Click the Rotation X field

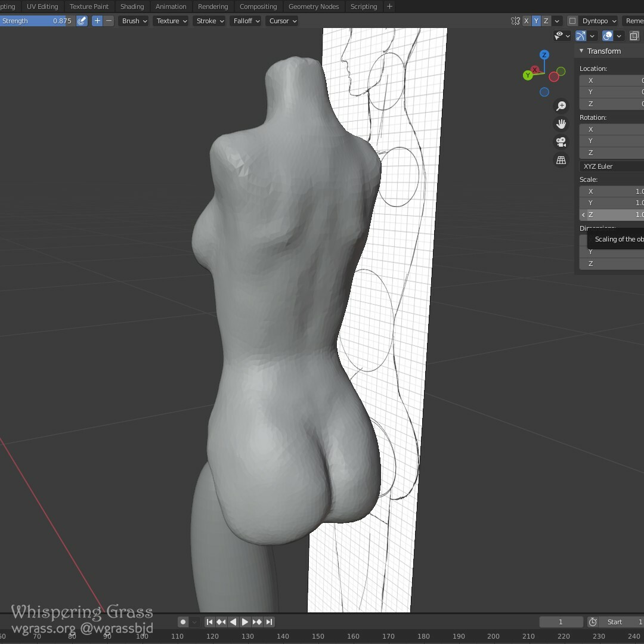point(612,129)
